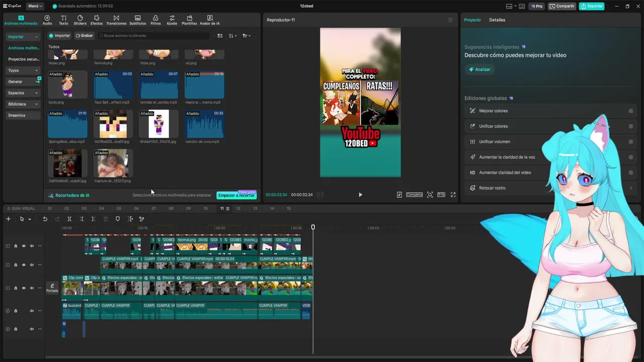Expand the Tuyos sidebar section
Screen dimensions: 644x362
click(36, 70)
